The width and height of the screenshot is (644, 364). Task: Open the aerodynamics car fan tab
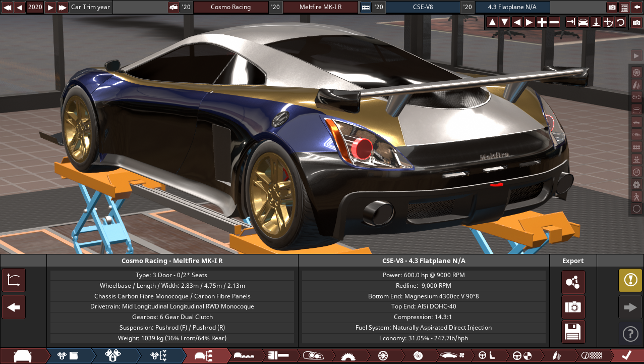452,355
